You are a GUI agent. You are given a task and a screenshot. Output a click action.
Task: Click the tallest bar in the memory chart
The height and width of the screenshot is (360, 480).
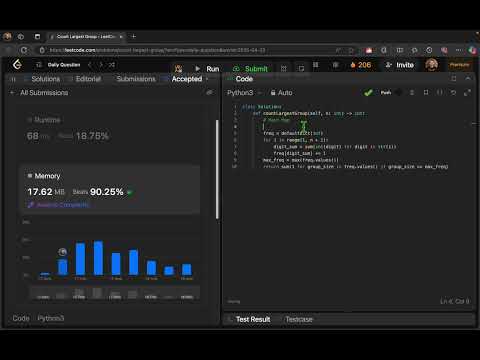pyautogui.click(x=98, y=258)
